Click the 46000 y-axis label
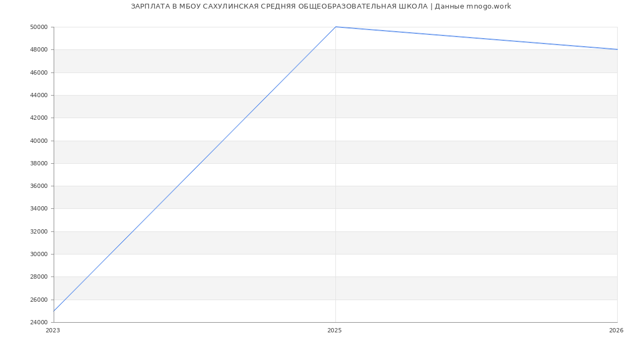The height and width of the screenshot is (349, 644). [39, 72]
